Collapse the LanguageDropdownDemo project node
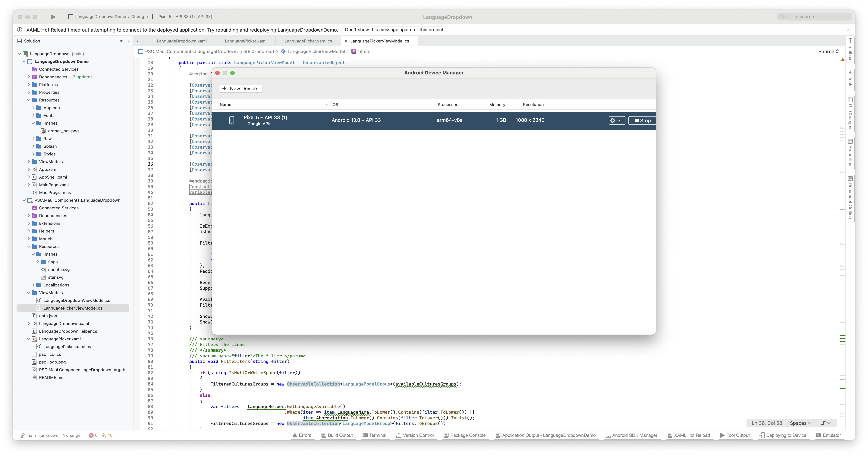The width and height of the screenshot is (868, 456). click(x=24, y=62)
